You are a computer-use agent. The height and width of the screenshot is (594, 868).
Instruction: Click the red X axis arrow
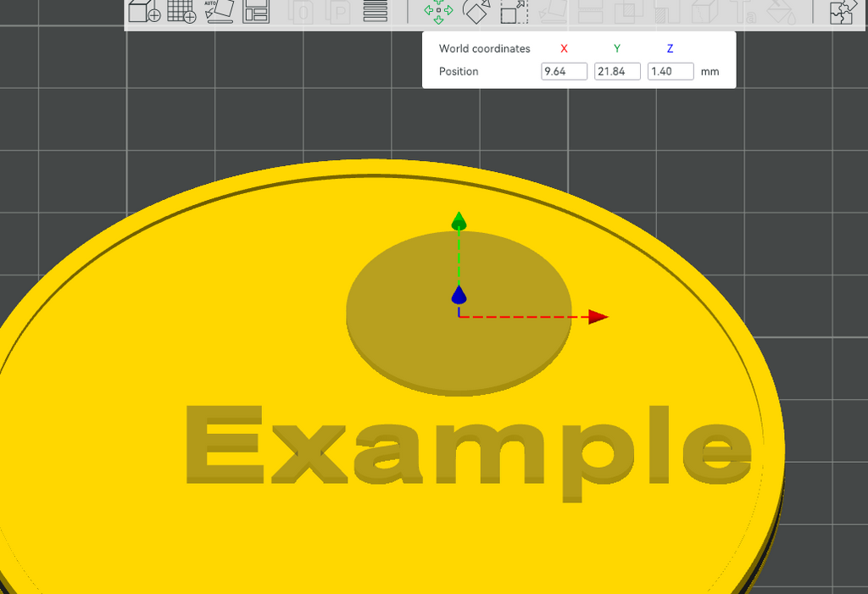tap(598, 317)
